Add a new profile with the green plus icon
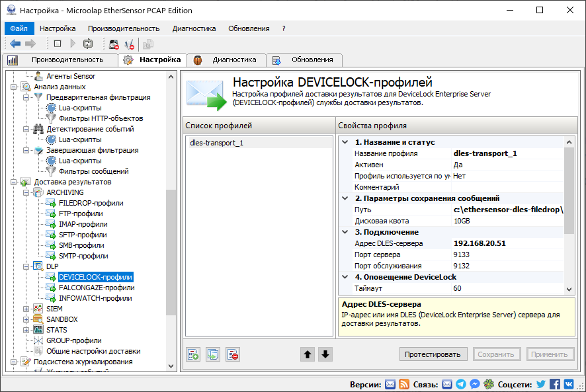This screenshot has height=392, width=586. [192, 354]
